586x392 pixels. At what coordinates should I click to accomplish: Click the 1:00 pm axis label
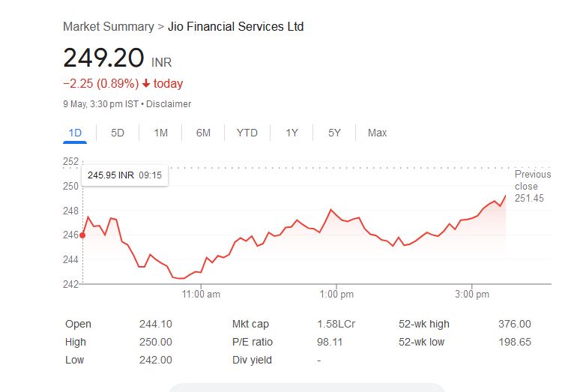(x=336, y=295)
